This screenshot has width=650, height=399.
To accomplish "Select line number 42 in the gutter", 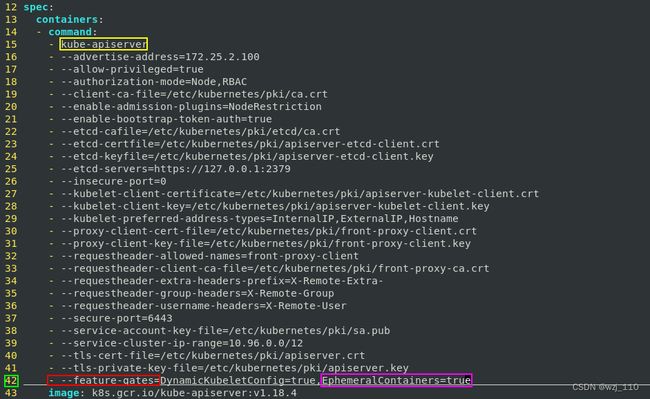I will (11, 381).
